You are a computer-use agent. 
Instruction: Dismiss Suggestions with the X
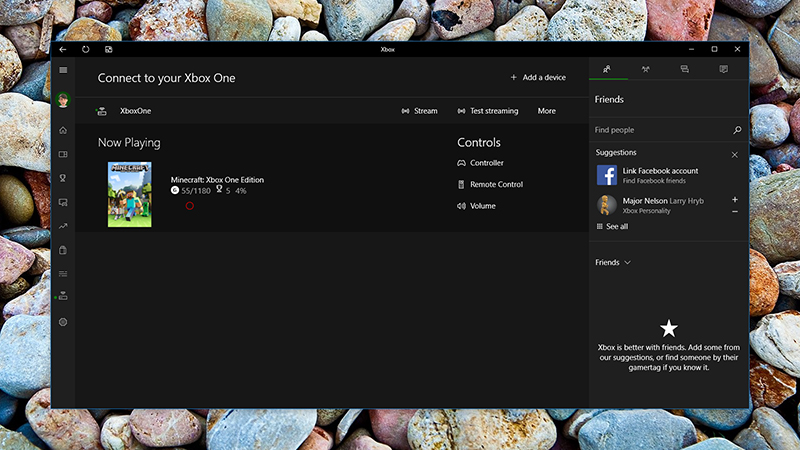735,155
